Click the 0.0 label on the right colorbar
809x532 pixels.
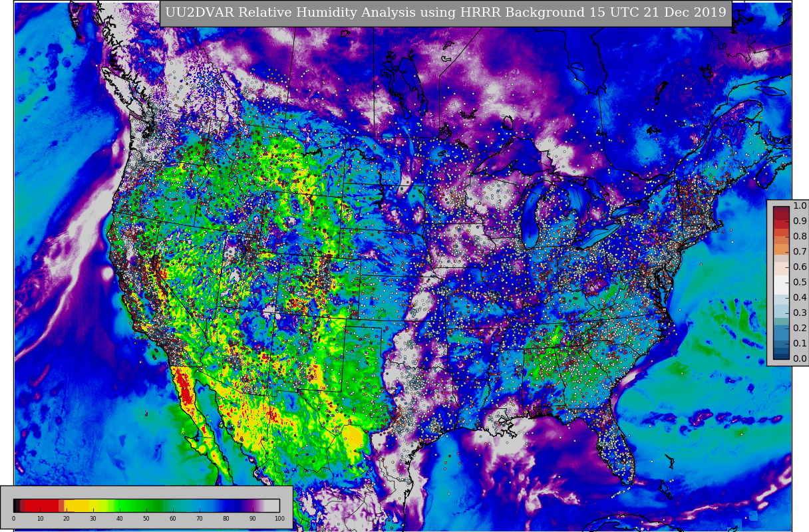800,358
